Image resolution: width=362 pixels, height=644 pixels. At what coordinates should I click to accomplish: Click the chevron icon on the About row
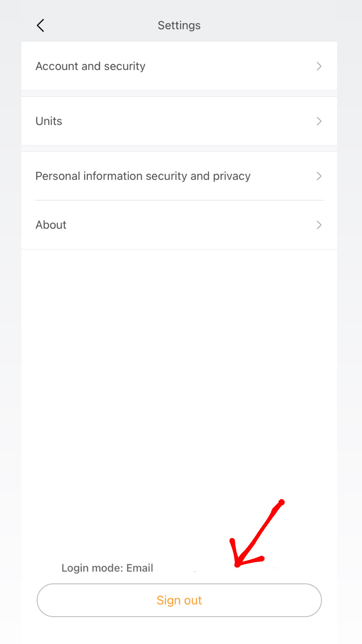click(319, 225)
